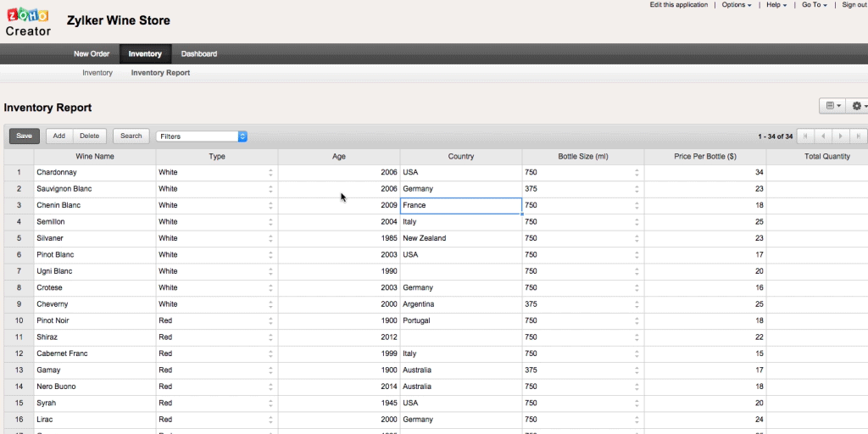Go to previous page of records
The image size is (868, 434).
(x=822, y=136)
